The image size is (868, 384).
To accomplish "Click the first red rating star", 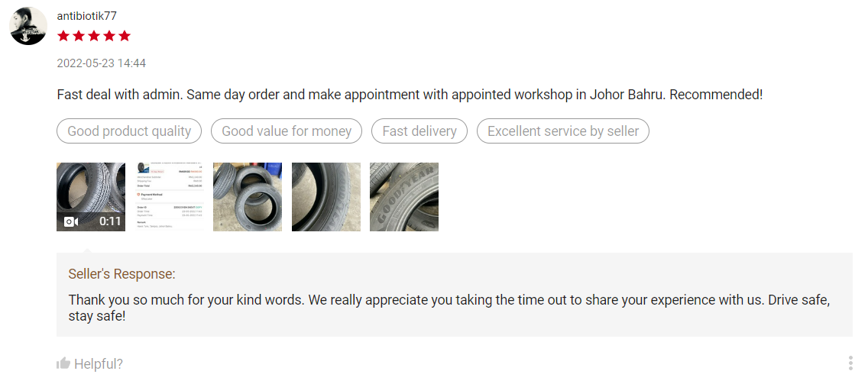I will click(x=63, y=36).
